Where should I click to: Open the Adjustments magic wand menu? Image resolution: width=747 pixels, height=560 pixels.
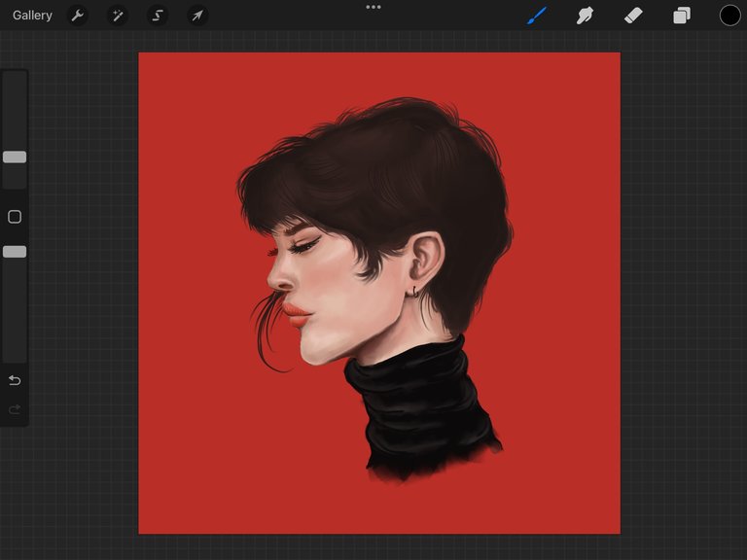click(x=117, y=16)
